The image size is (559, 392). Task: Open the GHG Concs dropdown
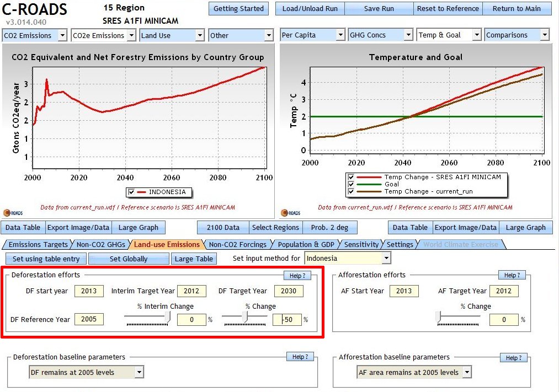point(380,35)
